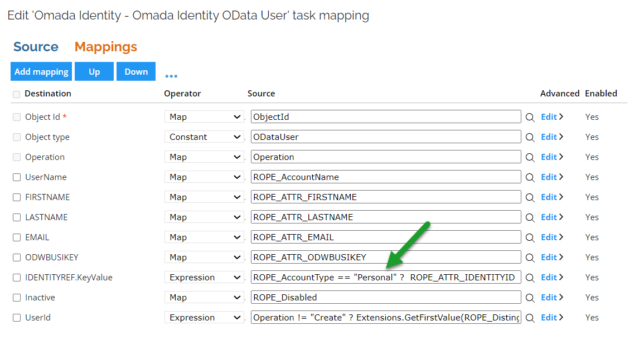Tick the LASTNAME mapping checkbox
Image resolution: width=644 pixels, height=340 pixels.
point(16,217)
